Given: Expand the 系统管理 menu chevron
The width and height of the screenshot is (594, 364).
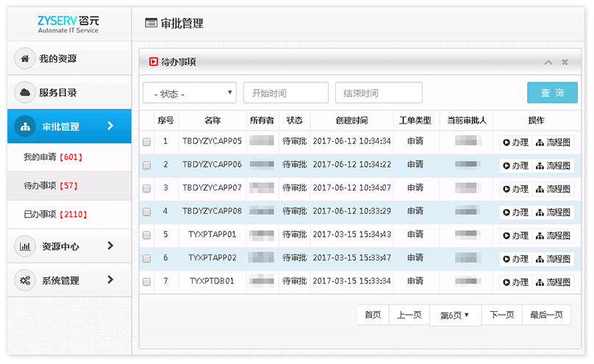Looking at the screenshot, I should [110, 279].
